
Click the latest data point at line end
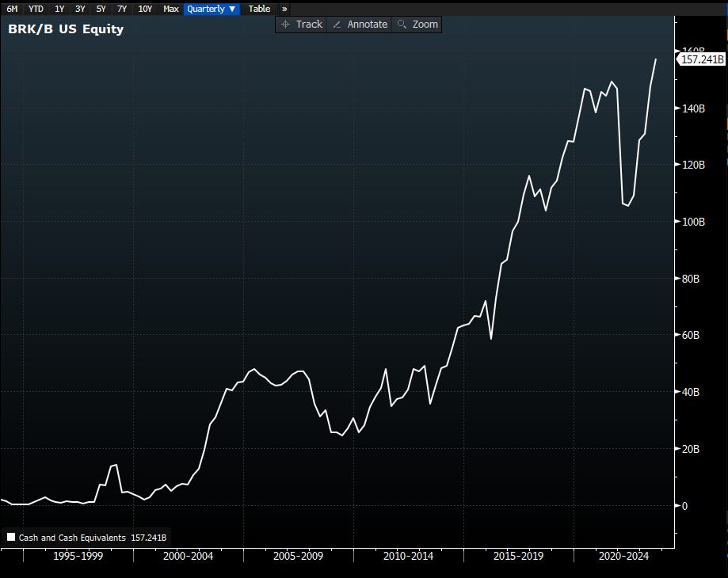(656, 59)
